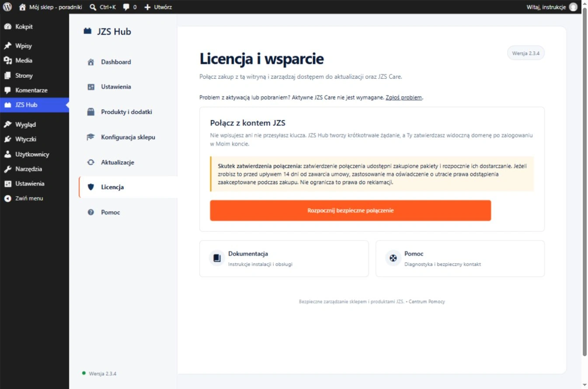Open Pomoc in JZS Hub sidebar
The image size is (588, 389).
point(128,212)
